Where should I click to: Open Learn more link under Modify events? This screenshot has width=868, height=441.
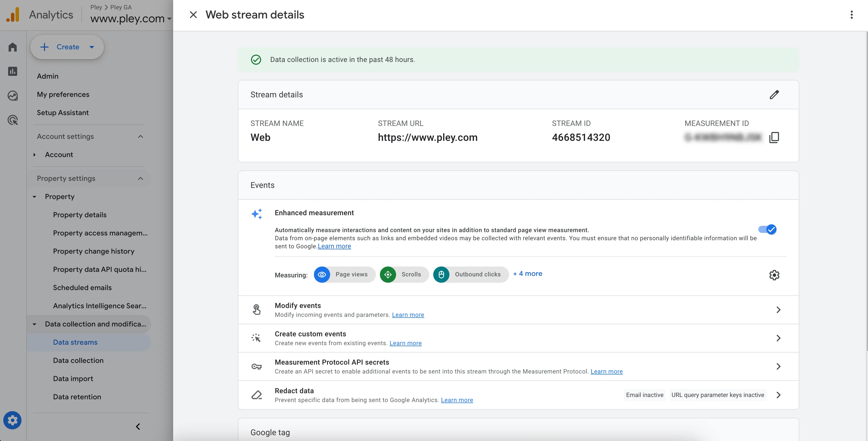click(408, 315)
